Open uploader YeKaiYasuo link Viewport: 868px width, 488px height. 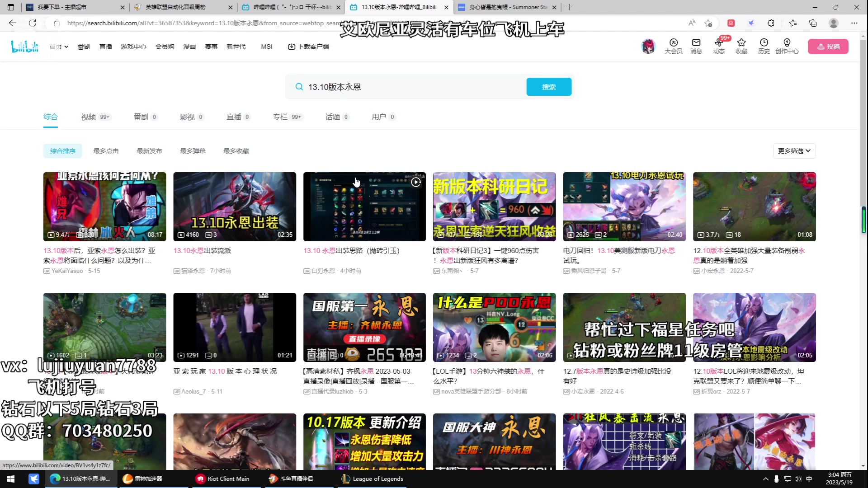click(x=67, y=271)
